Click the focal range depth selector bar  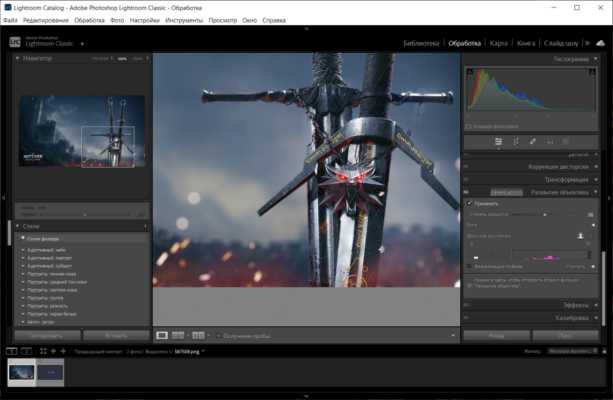531,255
